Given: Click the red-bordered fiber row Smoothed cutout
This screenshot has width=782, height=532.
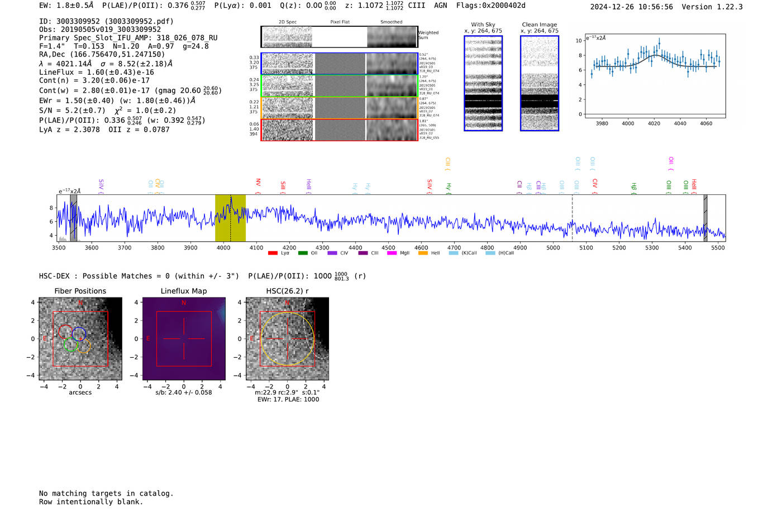Looking at the screenshot, I should [392, 130].
